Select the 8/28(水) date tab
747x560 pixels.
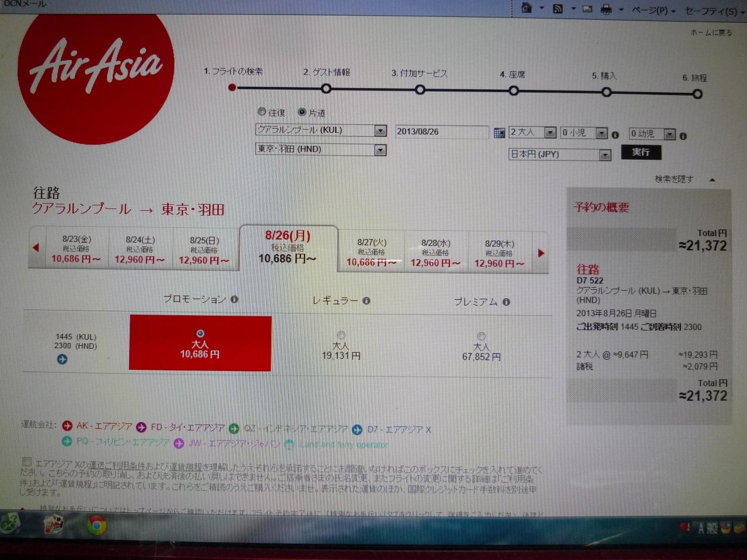pyautogui.click(x=436, y=253)
